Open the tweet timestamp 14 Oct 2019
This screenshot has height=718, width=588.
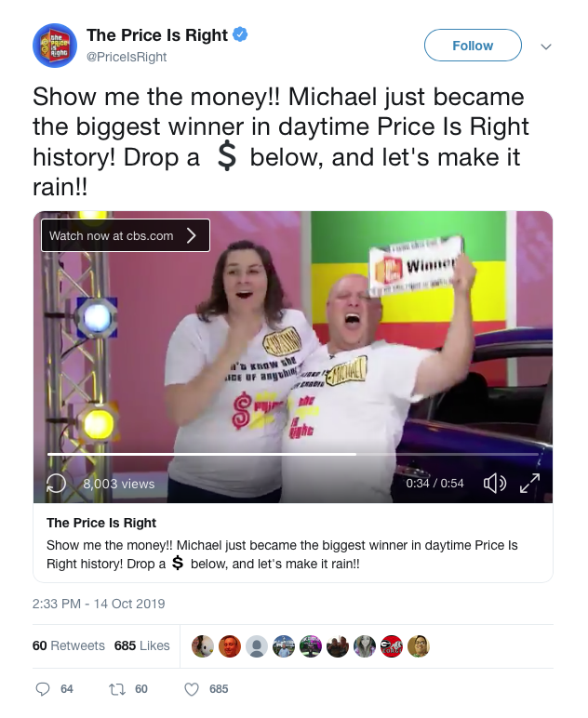tap(99, 604)
